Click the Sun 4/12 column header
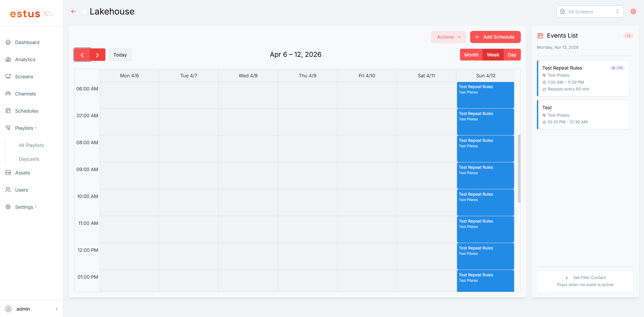Screen dimensions: 644x317 pos(486,76)
